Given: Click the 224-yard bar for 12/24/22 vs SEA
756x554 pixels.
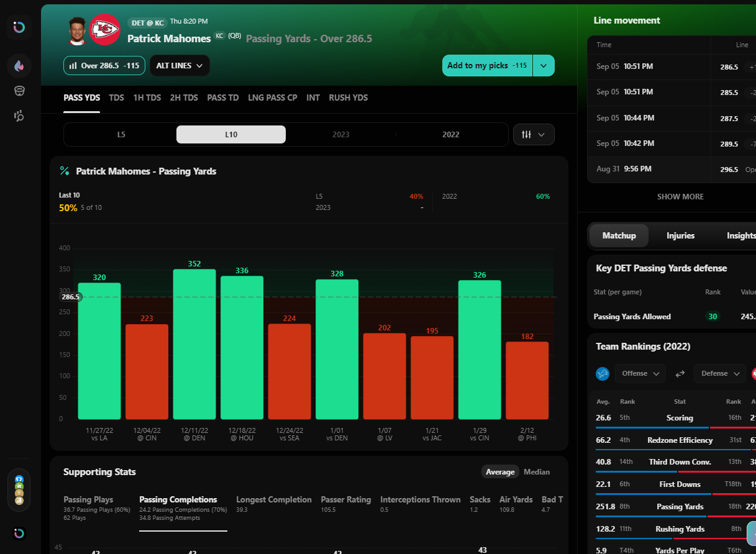Looking at the screenshot, I should [x=289, y=371].
